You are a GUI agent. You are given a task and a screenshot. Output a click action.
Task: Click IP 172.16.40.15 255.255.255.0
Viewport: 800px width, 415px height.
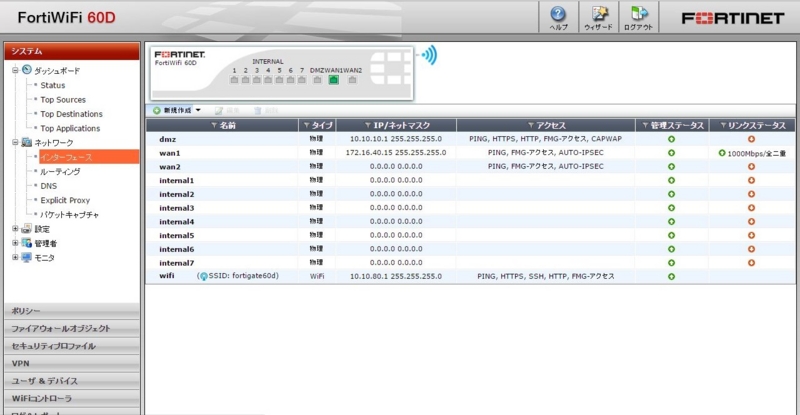coord(396,153)
